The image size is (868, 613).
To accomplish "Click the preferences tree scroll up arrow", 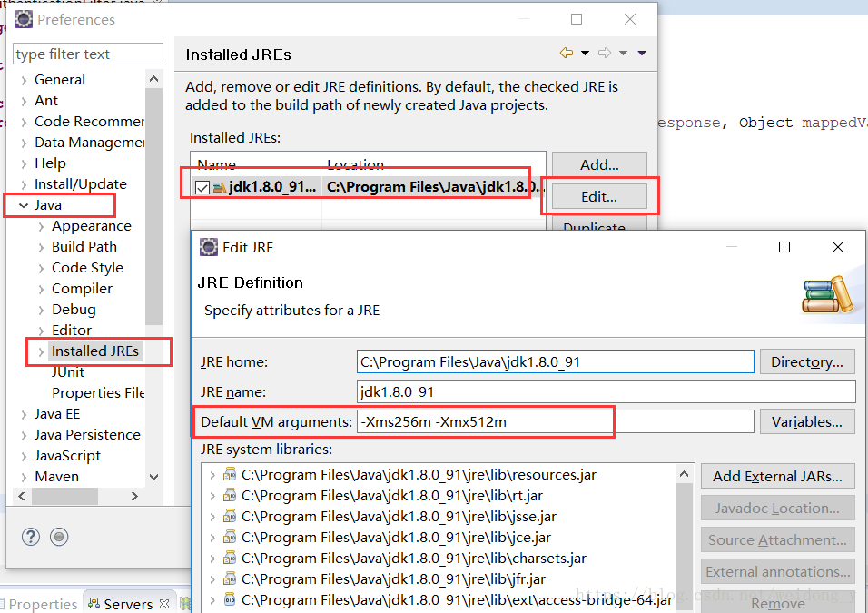I will pyautogui.click(x=153, y=79).
